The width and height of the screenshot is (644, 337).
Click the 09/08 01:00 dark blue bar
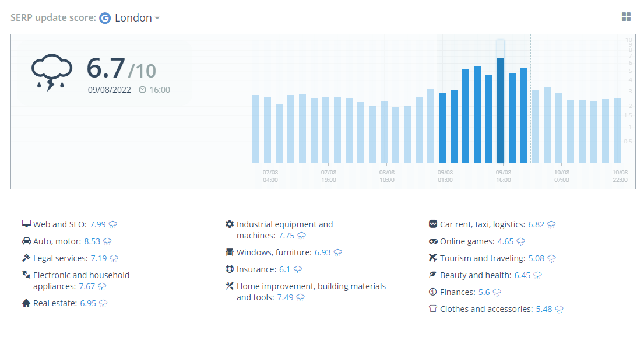pyautogui.click(x=442, y=128)
